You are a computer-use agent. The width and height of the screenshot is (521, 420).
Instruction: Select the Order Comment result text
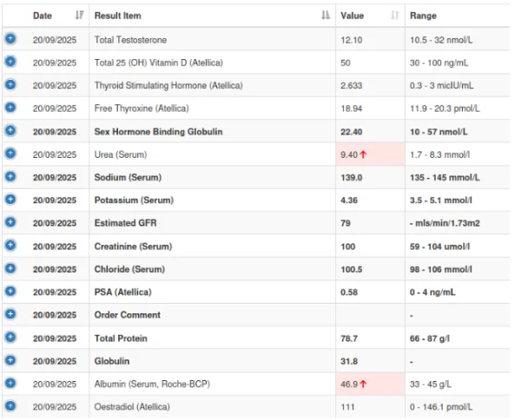(127, 314)
